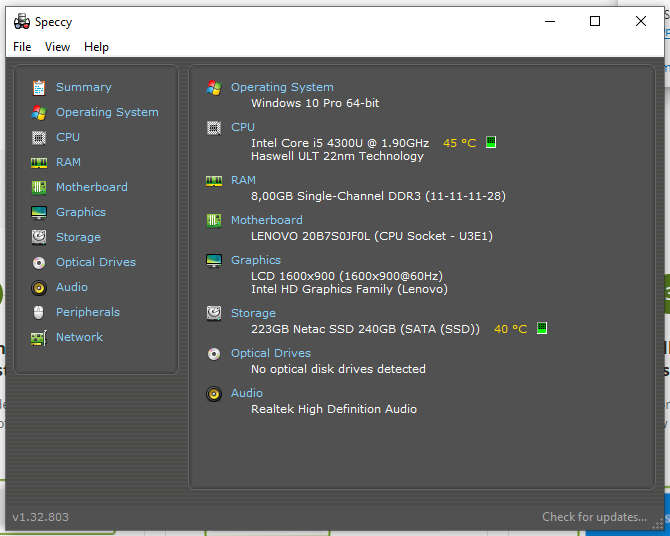Minimize the Speccy window

pyautogui.click(x=550, y=21)
